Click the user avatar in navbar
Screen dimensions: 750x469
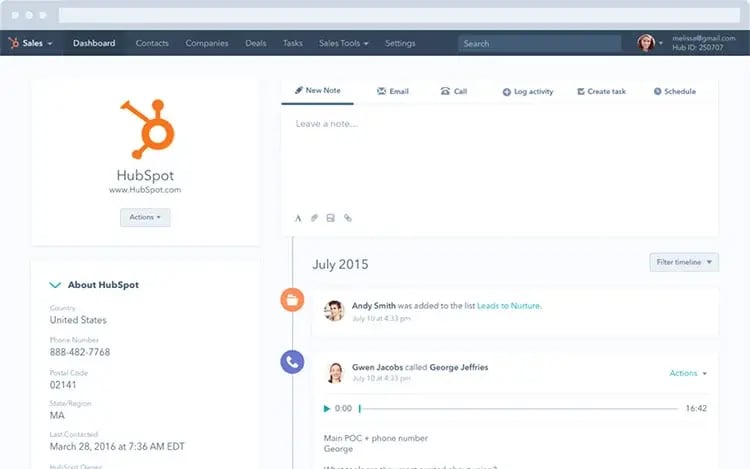646,43
